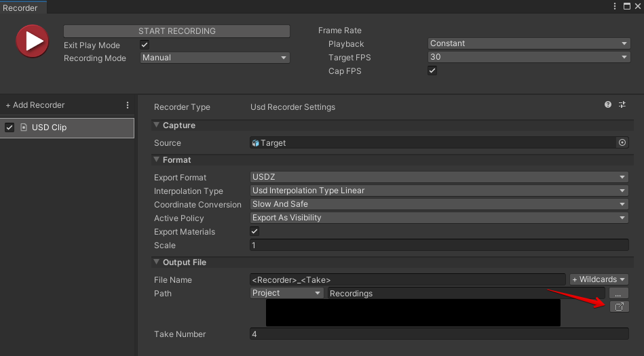Select the USD Clip recorder item

coord(67,127)
